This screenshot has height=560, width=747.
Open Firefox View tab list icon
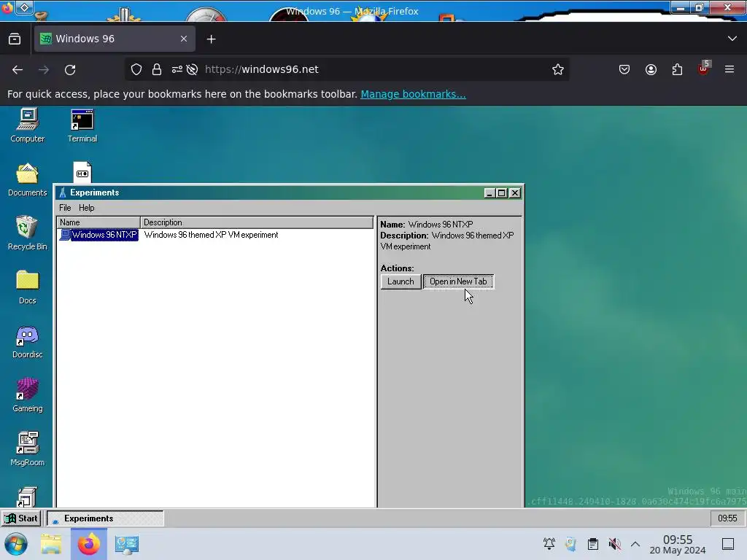(15, 39)
